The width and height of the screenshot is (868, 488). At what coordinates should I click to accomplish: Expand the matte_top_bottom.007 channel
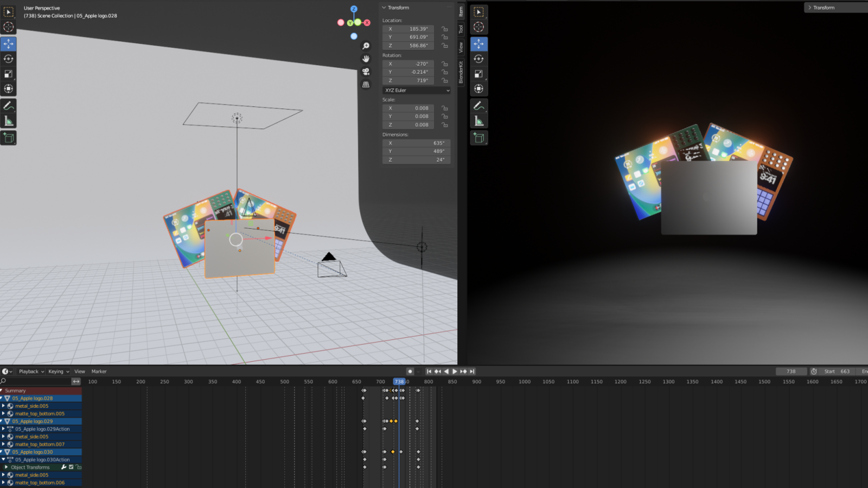3,444
